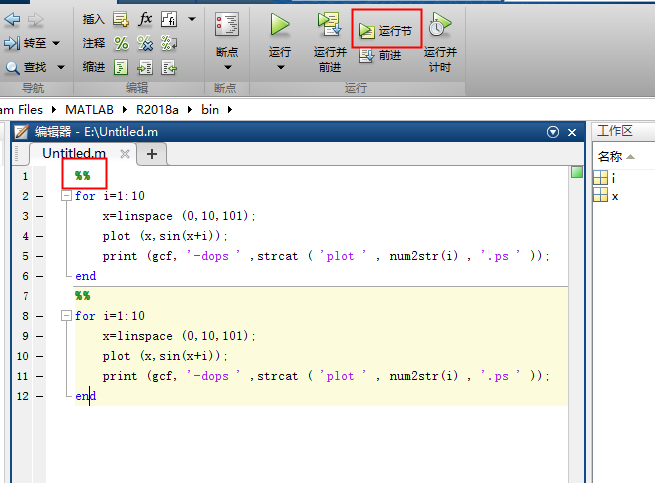Place cursor on 'end' at line 6
The image size is (655, 483).
(86, 276)
